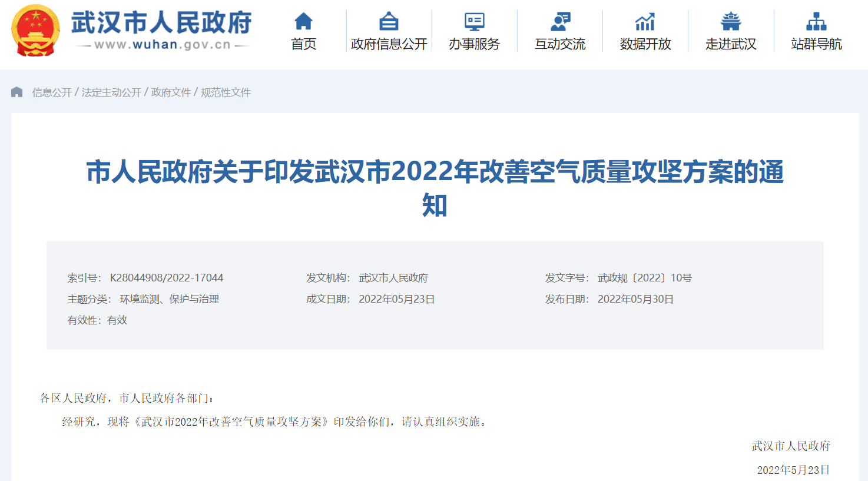This screenshot has height=481, width=868.
Task: Click the www.wuhan.gov.cn site URL text
Action: [163, 45]
